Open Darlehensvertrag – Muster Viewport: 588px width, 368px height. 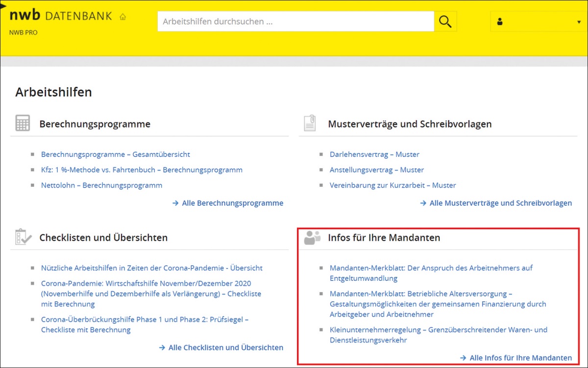pos(374,154)
